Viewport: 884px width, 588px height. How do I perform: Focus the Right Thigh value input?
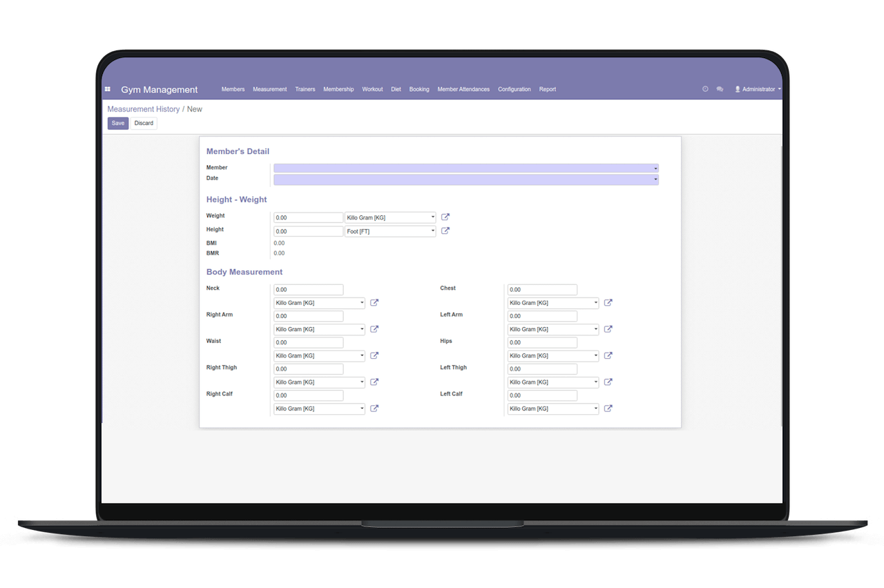[x=309, y=369]
